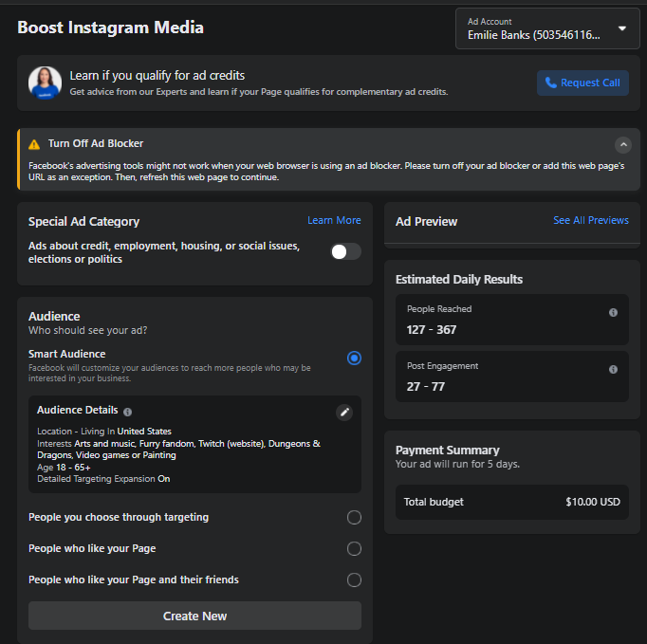This screenshot has width=647, height=644.
Task: Click the People Reached info icon
Action: pyautogui.click(x=613, y=312)
